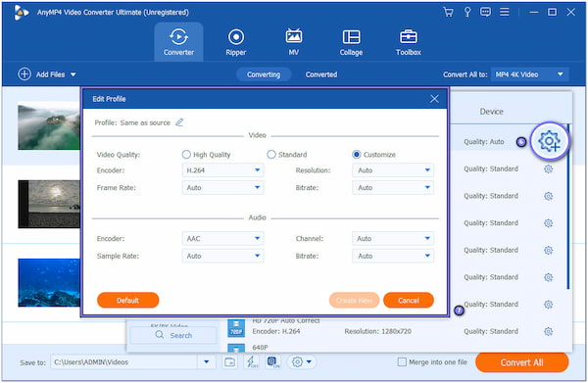Toggle the lightning acceleration OFF icon
The height and width of the screenshot is (383, 588).
251,362
